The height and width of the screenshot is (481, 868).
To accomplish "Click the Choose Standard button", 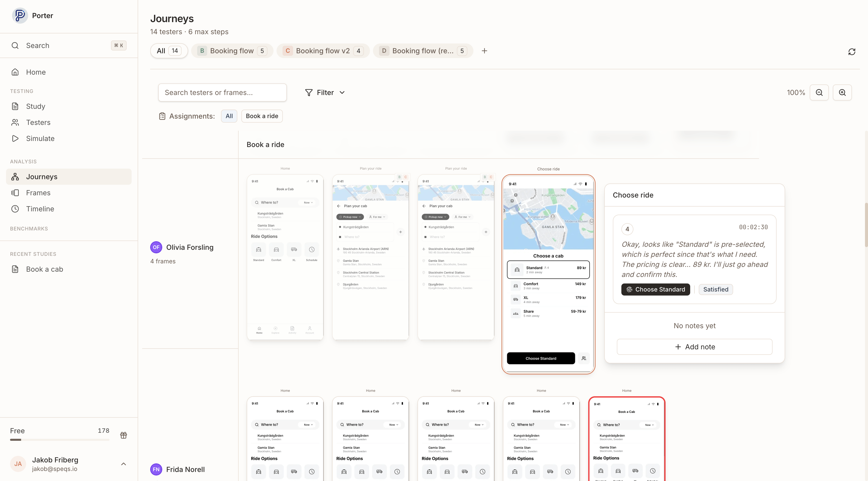I will [655, 289].
